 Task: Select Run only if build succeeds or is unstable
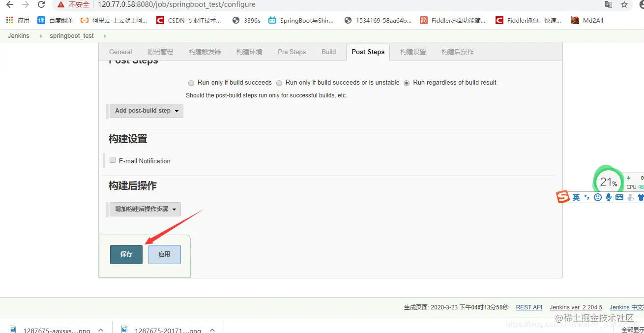pyautogui.click(x=279, y=83)
